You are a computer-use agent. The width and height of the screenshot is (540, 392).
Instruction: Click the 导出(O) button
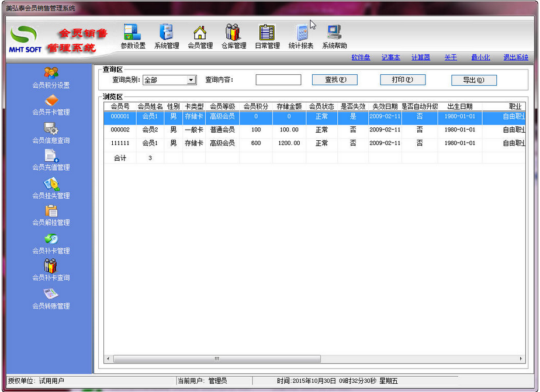tap(474, 80)
